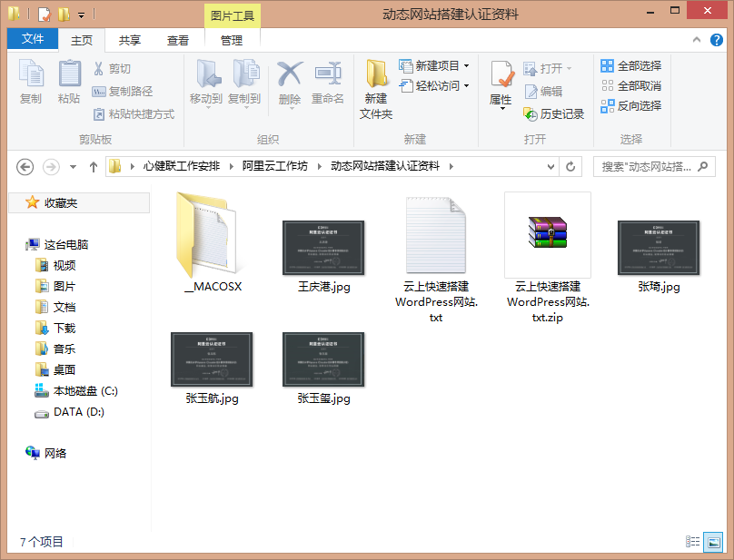The width and height of the screenshot is (734, 560).
Task: Open the Manage (管理) picture tools tab
Action: click(x=231, y=40)
